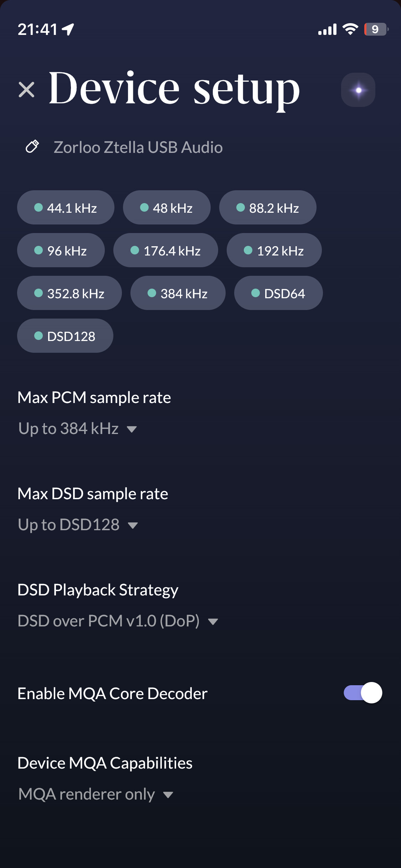Tap the glowing star button
The width and height of the screenshot is (401, 868).
pos(358,90)
